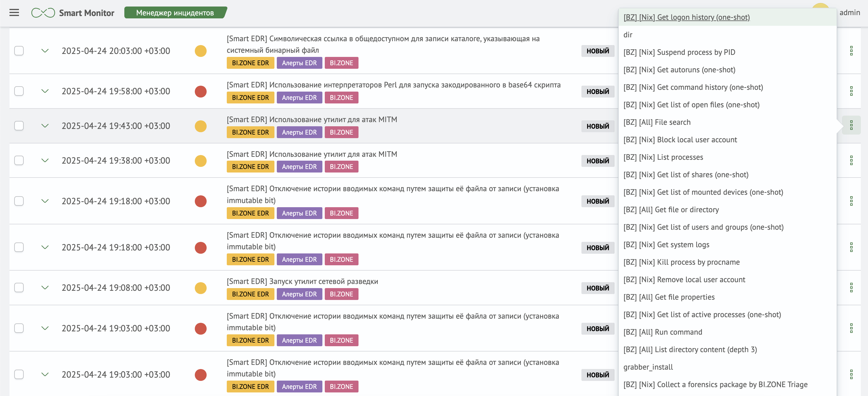This screenshot has width=868, height=396.
Task: Choose the dir action
Action: click(x=727, y=35)
